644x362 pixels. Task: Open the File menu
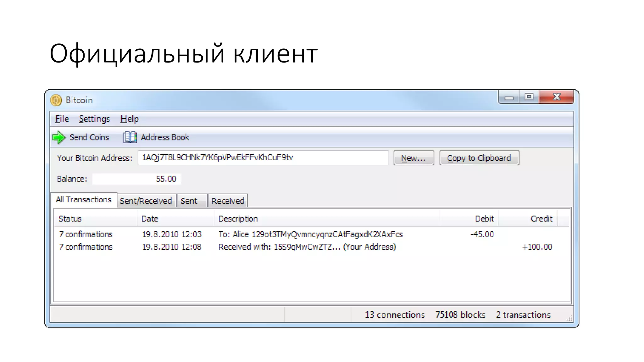[62, 119]
